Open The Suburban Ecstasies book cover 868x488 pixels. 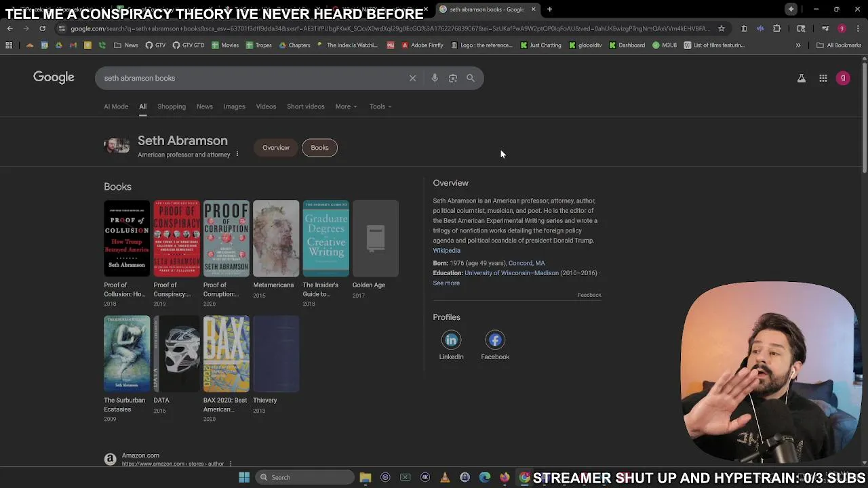pos(127,354)
